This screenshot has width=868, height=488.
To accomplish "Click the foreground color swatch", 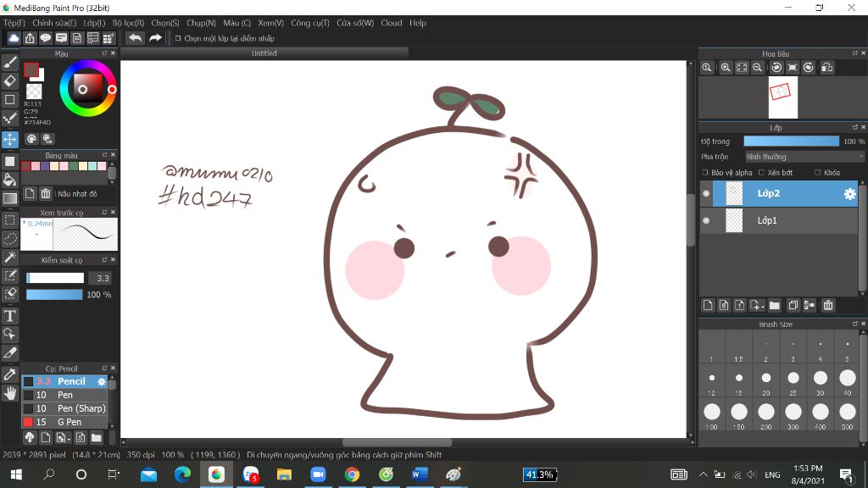I will click(x=31, y=69).
